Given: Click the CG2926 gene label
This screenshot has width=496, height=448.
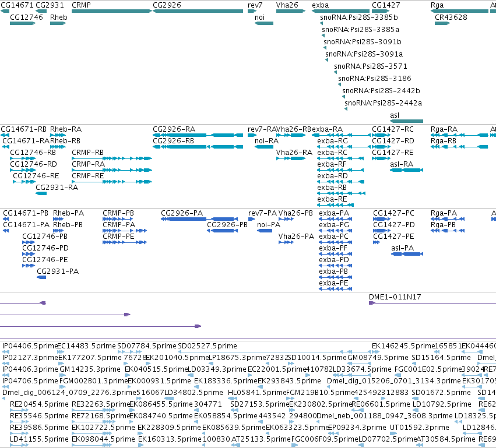Looking at the screenshot, I should (x=167, y=5).
